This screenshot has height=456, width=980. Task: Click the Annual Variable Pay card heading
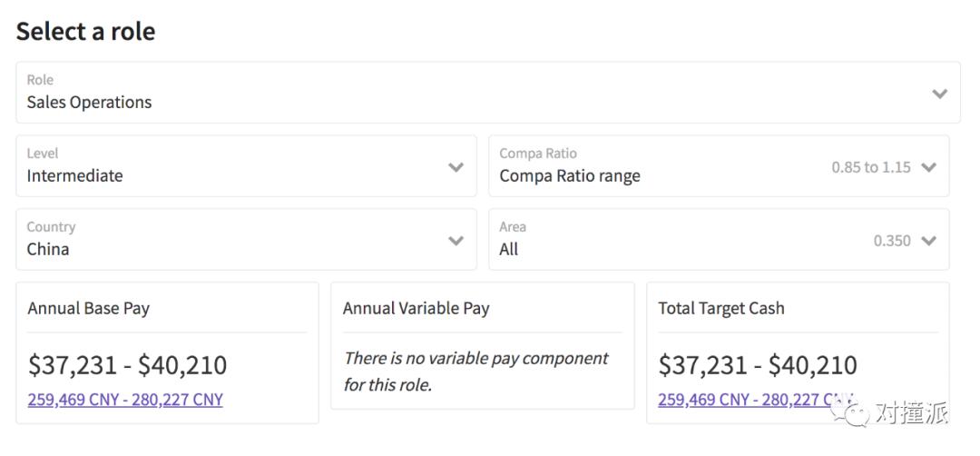coord(416,308)
